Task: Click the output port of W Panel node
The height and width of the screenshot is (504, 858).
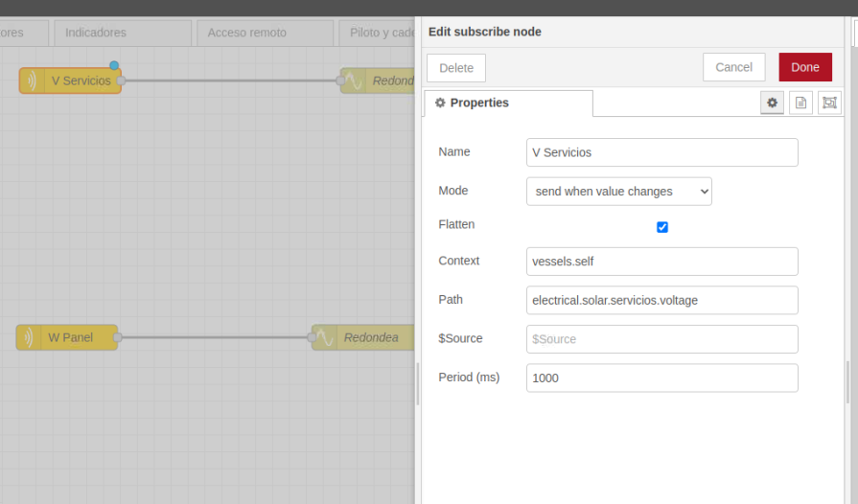Action: 117,337
